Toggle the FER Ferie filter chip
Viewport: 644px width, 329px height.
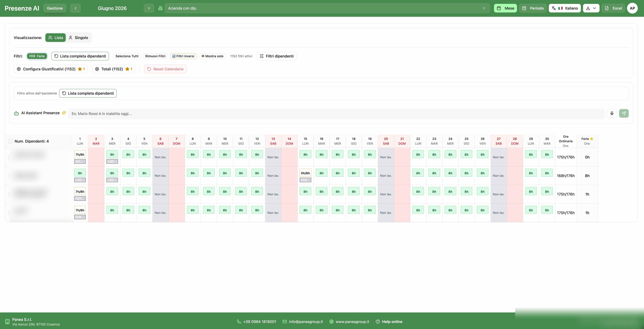37,56
